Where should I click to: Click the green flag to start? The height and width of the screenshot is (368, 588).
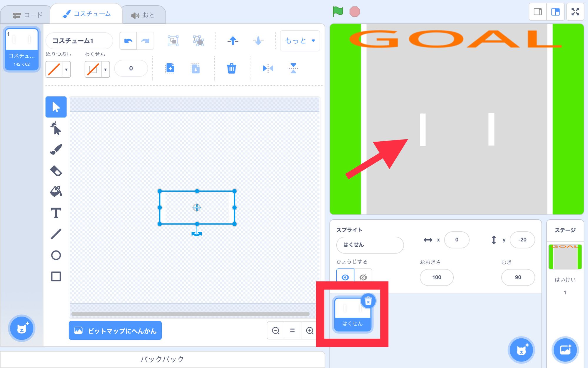coord(338,12)
